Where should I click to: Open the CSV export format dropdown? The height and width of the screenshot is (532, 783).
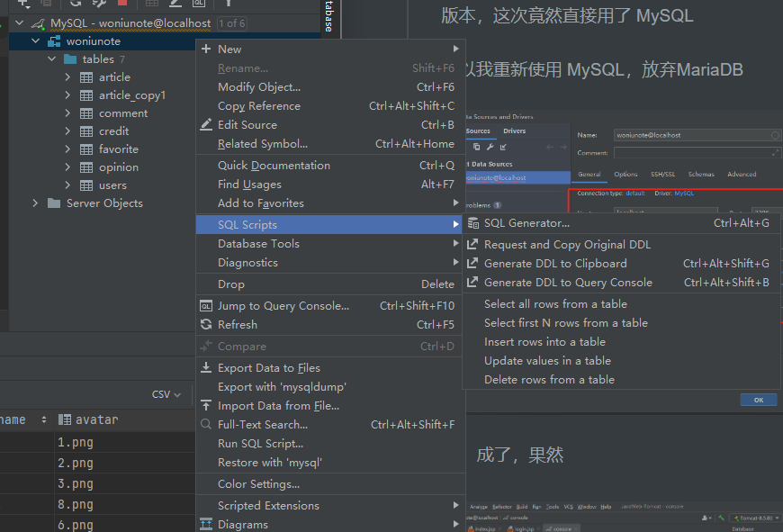166,394
